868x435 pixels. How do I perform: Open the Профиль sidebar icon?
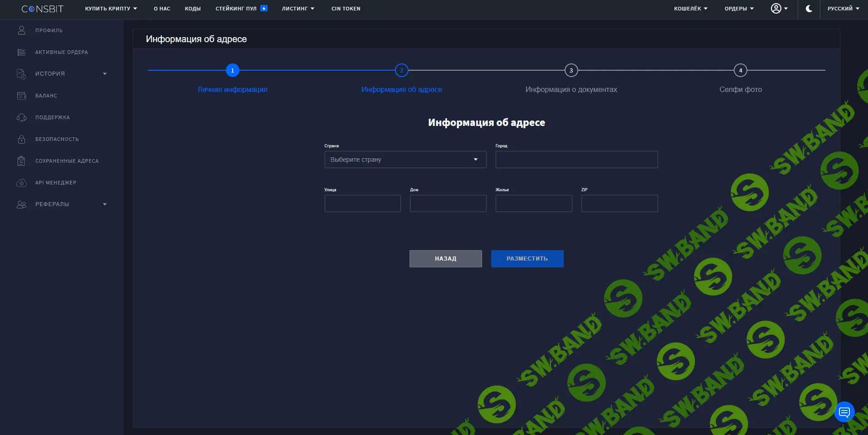(x=21, y=30)
